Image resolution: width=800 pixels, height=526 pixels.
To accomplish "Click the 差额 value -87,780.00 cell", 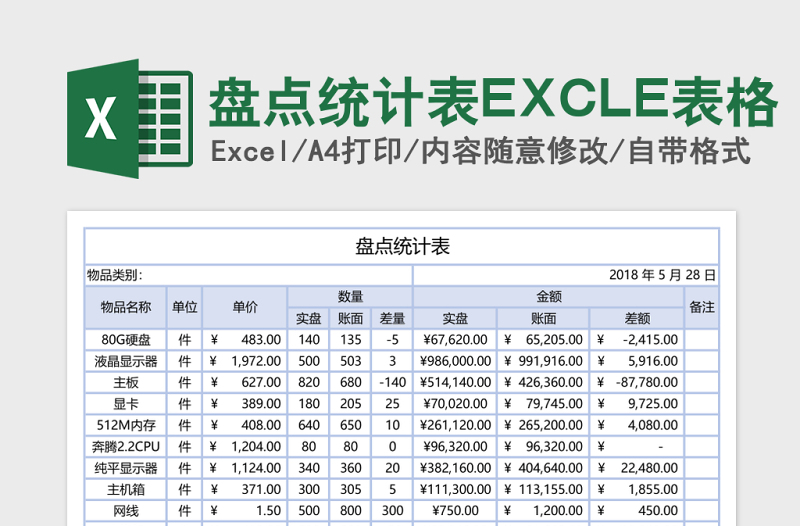I will point(637,383).
